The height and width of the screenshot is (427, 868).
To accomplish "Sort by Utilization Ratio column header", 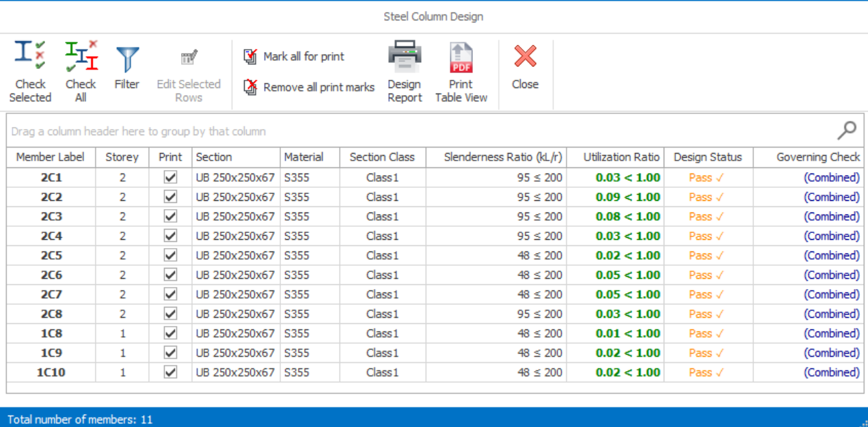I will click(621, 157).
